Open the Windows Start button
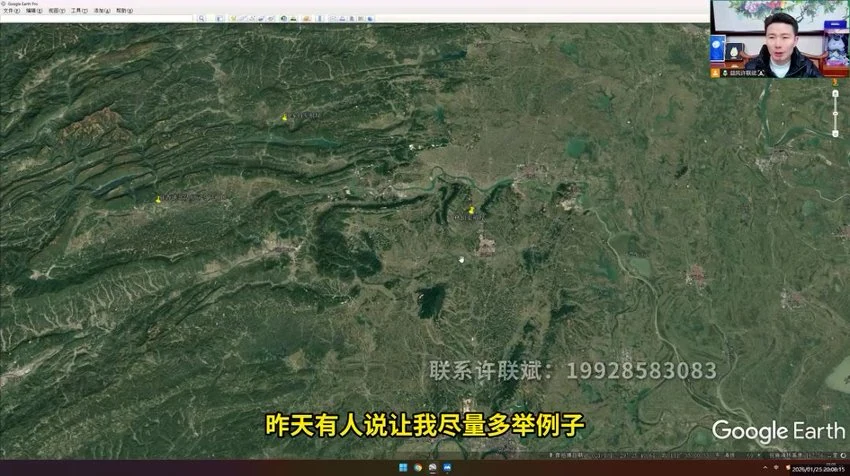 [400, 468]
